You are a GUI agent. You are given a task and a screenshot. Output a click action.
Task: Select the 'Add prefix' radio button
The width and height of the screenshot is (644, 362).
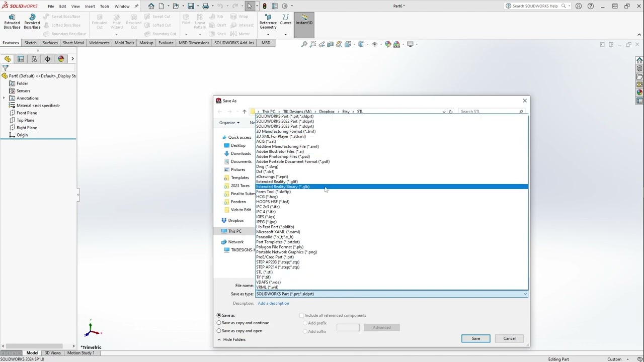coord(305,323)
